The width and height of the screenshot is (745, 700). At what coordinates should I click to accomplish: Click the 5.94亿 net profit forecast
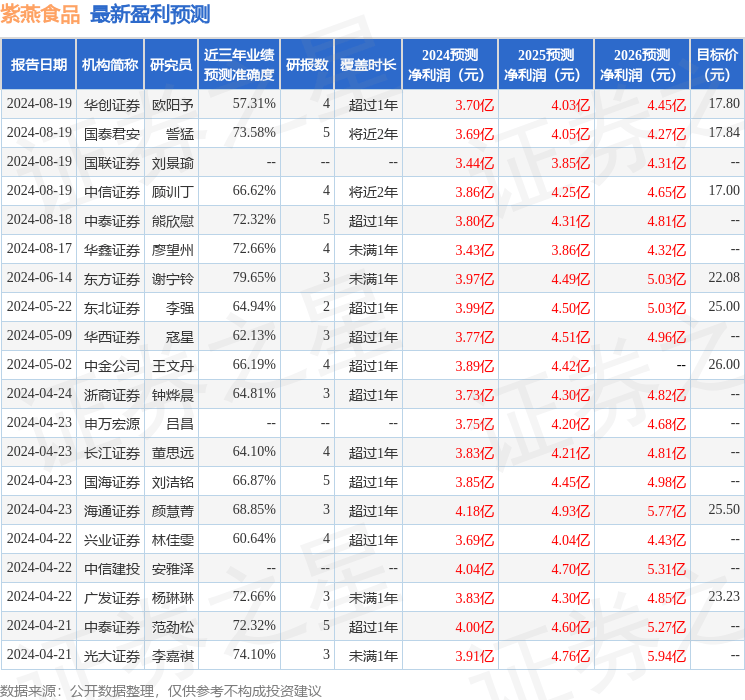tap(667, 656)
